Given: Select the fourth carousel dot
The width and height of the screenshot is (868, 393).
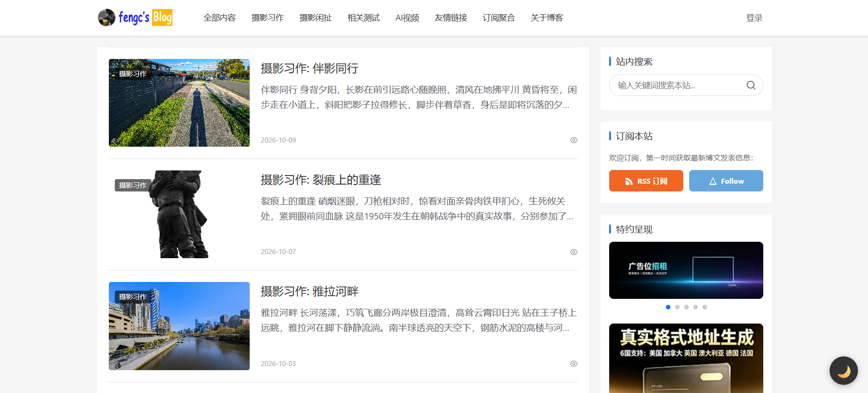Looking at the screenshot, I should click(x=696, y=307).
